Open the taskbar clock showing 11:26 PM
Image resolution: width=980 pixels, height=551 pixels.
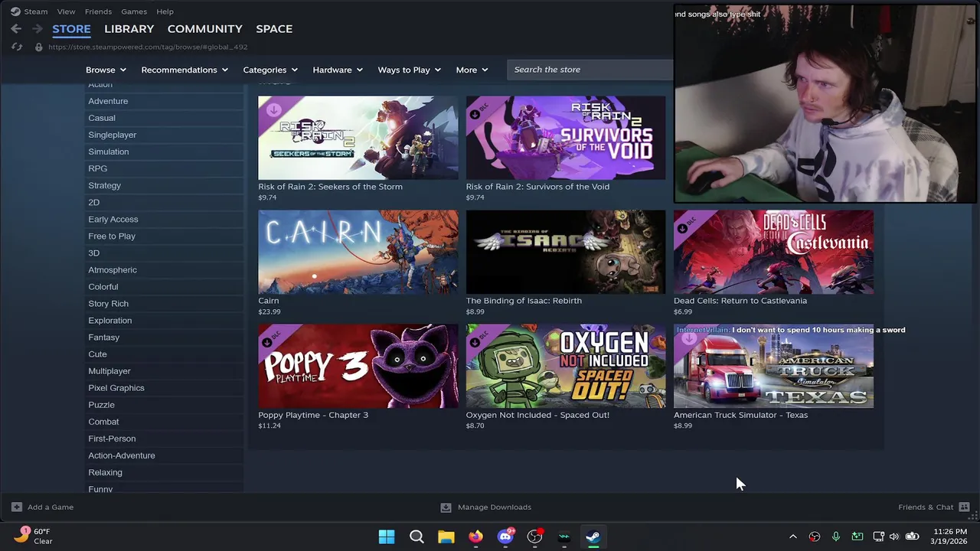[950, 536]
